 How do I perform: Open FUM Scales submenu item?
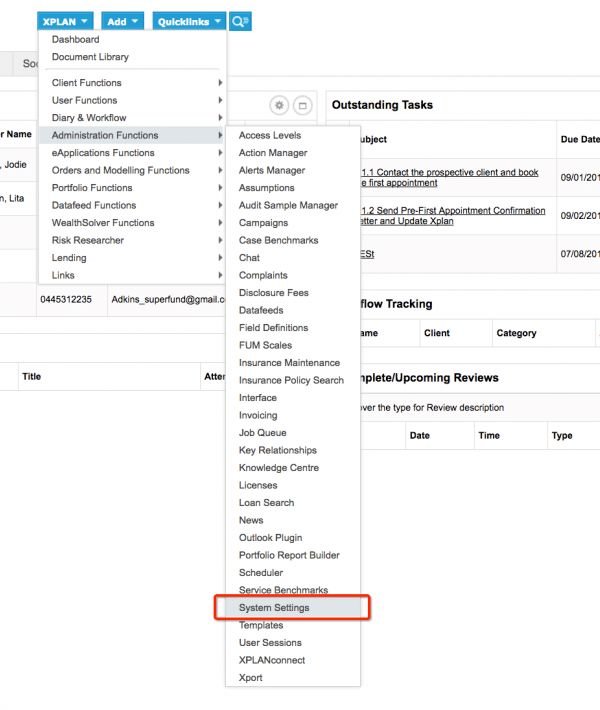pos(265,345)
